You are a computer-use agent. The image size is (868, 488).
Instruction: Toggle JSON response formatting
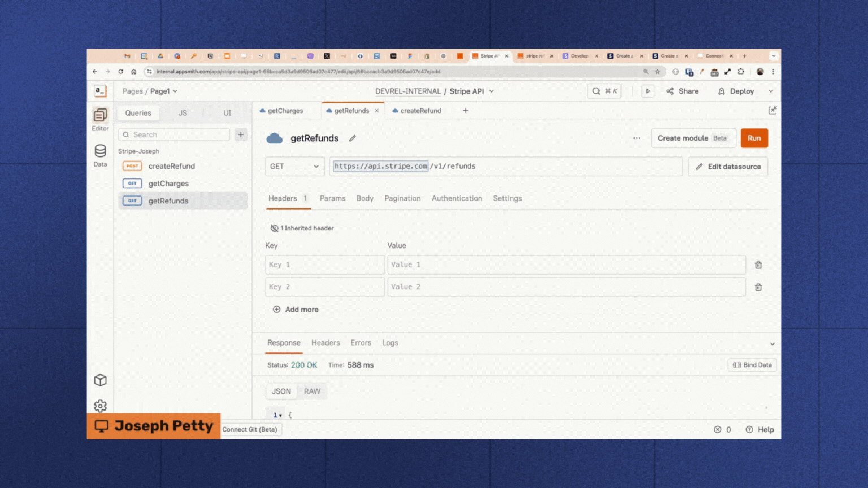pyautogui.click(x=281, y=391)
